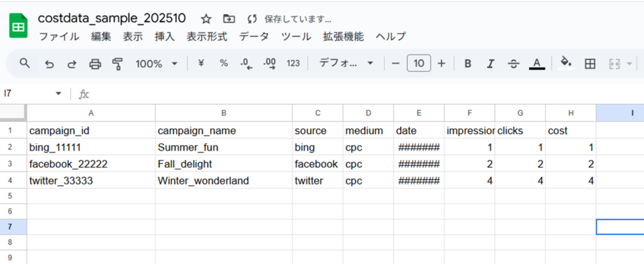Expand the font family dropdown
The width and height of the screenshot is (644, 264).
click(346, 64)
